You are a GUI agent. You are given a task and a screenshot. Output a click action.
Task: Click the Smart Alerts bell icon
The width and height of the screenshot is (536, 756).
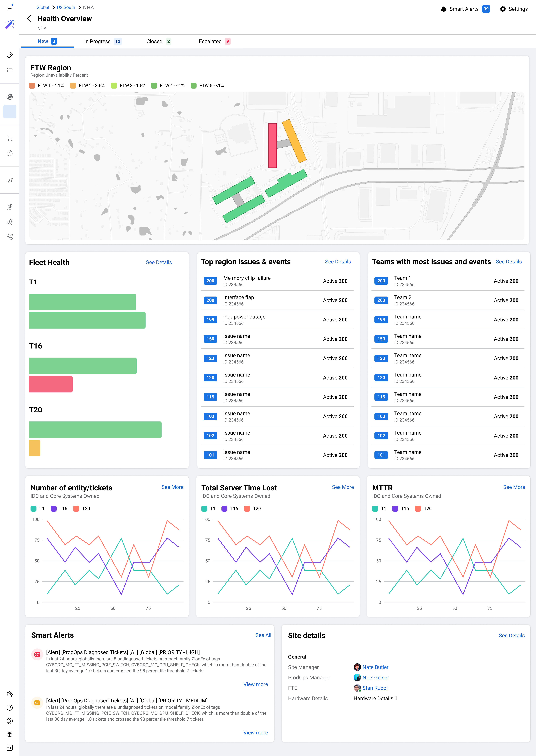click(x=443, y=9)
